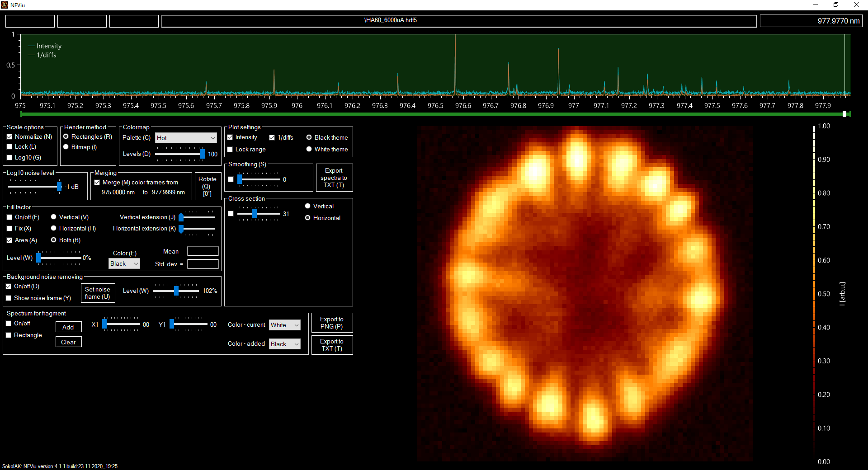Switch to White theme
The image size is (868, 470).
pos(309,150)
